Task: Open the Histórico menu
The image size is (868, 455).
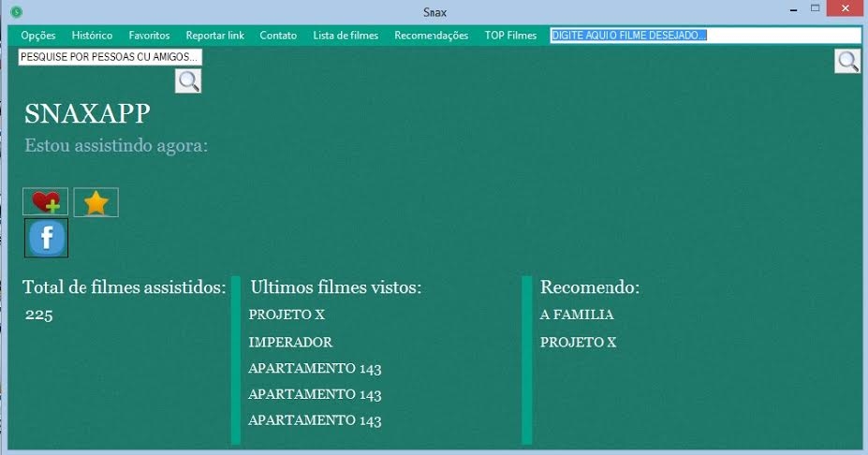Action: coord(92,36)
